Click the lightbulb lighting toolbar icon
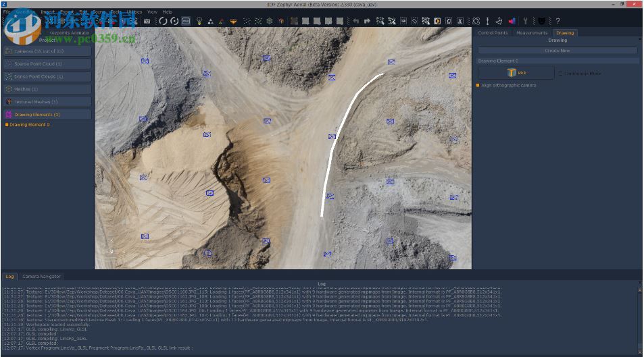The height and width of the screenshot is (357, 644). point(199,21)
